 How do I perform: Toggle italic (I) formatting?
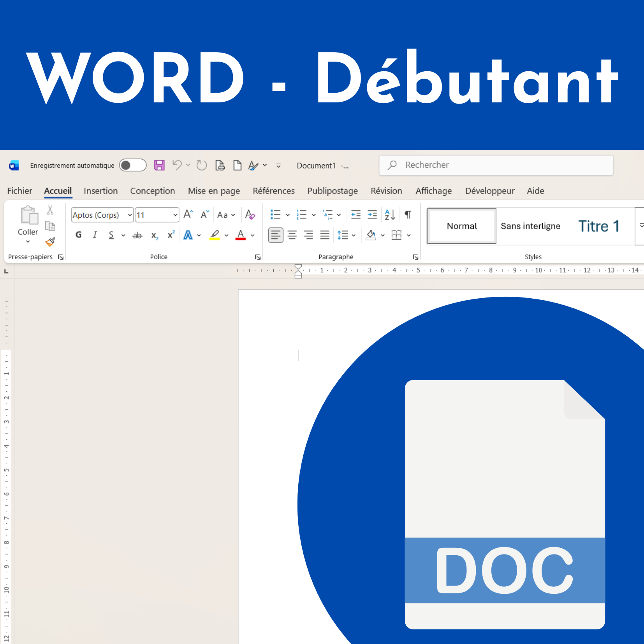point(95,235)
